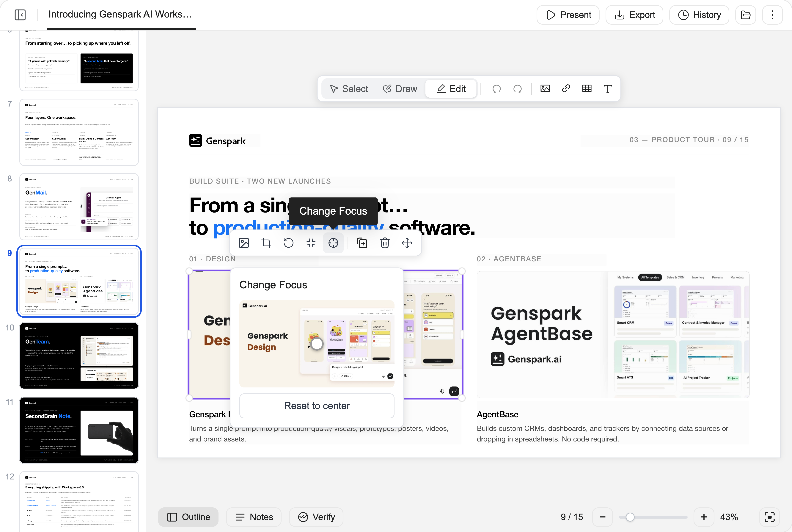Image resolution: width=792 pixels, height=532 pixels.
Task: Click the 01 · DESIGN label
Action: point(212,259)
